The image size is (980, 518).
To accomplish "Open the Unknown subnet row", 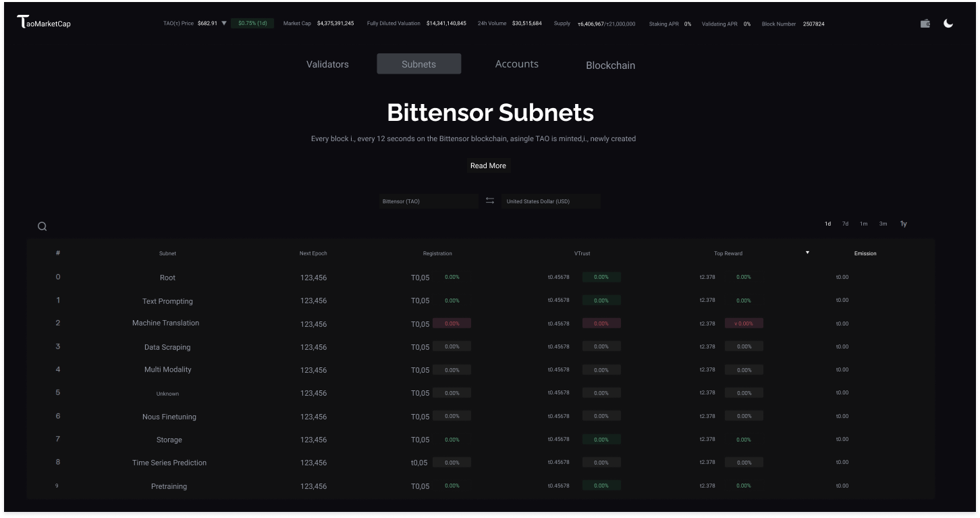I will 481,393.
